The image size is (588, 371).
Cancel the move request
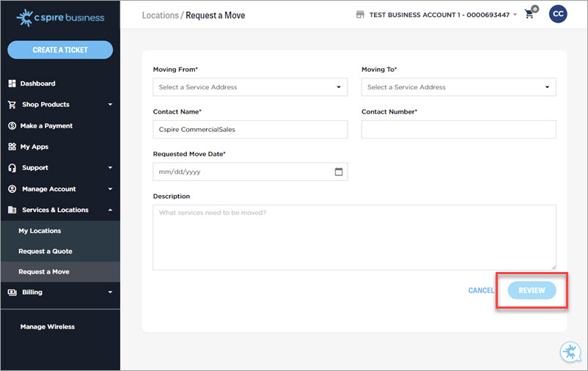coord(481,290)
